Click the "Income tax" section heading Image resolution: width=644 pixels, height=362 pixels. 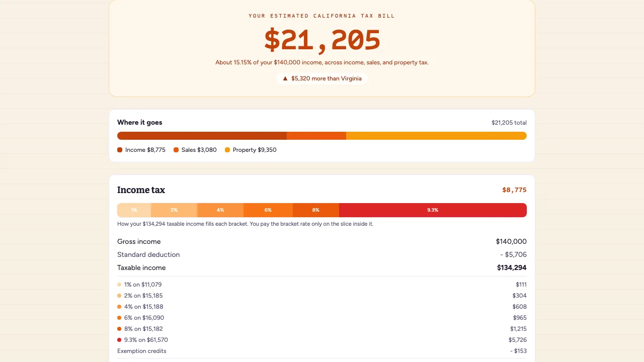point(141,190)
